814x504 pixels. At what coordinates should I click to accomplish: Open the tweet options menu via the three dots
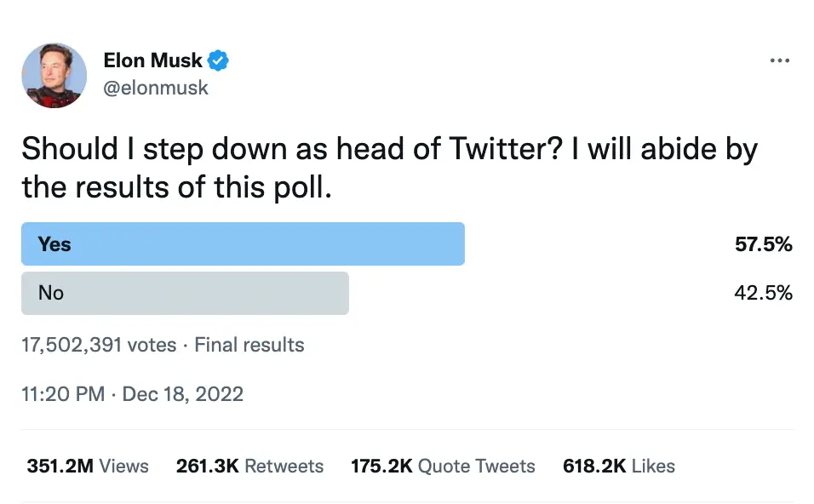click(x=780, y=60)
